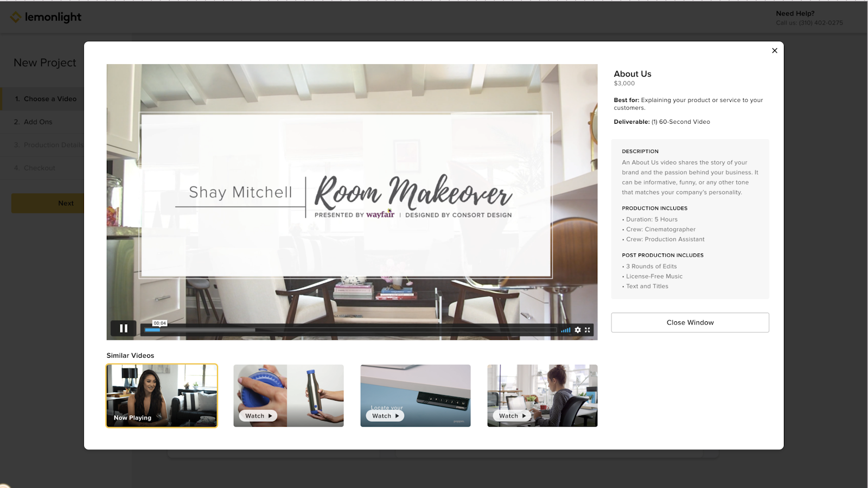Adjust volume using the volume bars icon
This screenshot has height=488, width=868.
point(566,330)
